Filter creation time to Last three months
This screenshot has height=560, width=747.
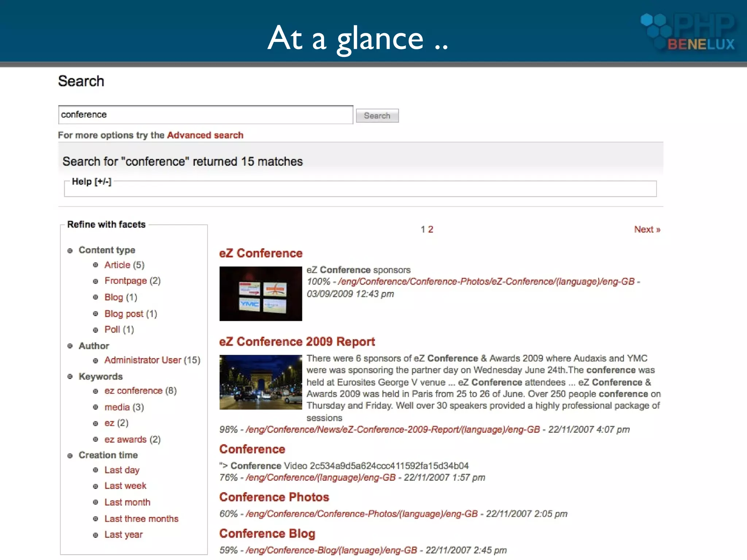pos(141,518)
